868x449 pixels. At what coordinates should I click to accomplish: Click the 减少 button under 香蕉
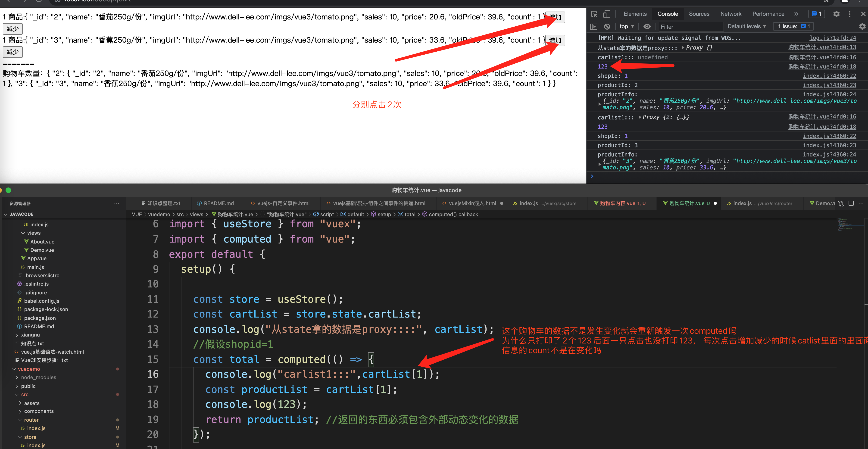pos(12,52)
